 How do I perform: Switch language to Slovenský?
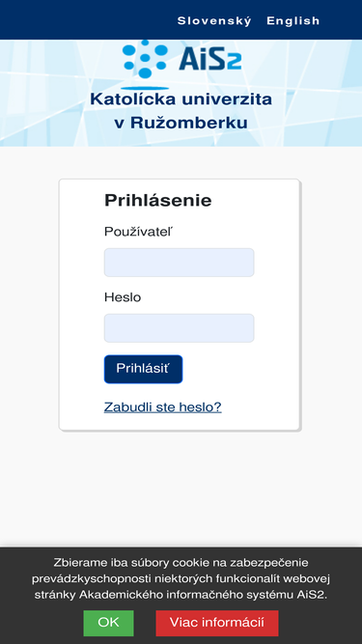pyautogui.click(x=214, y=20)
